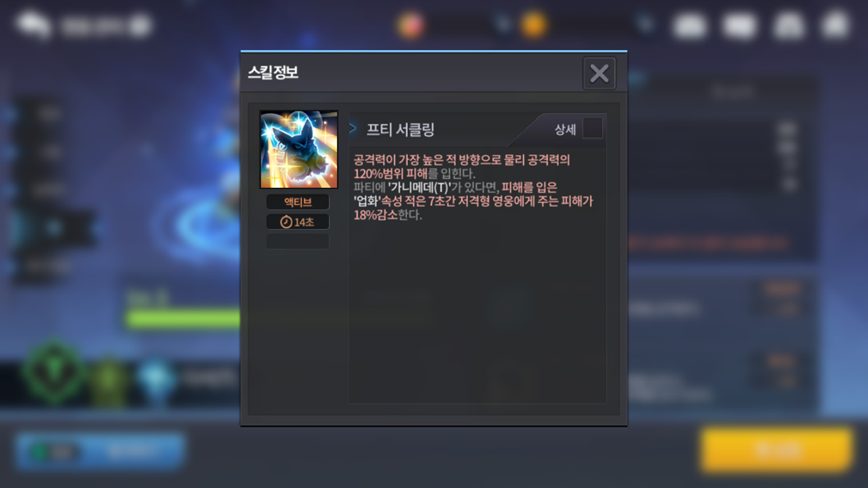Enable the 상세 detail checkbox
Viewport: 868px width, 488px height.
(592, 128)
